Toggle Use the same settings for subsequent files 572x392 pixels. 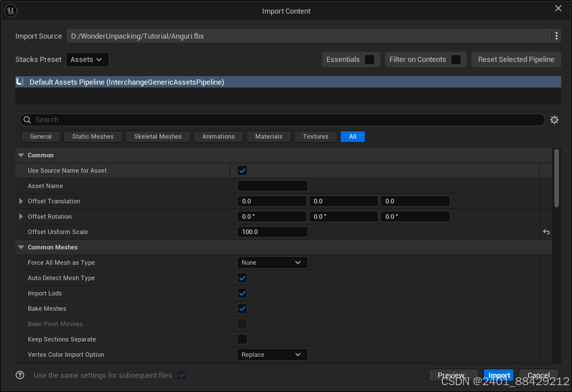[182, 375]
